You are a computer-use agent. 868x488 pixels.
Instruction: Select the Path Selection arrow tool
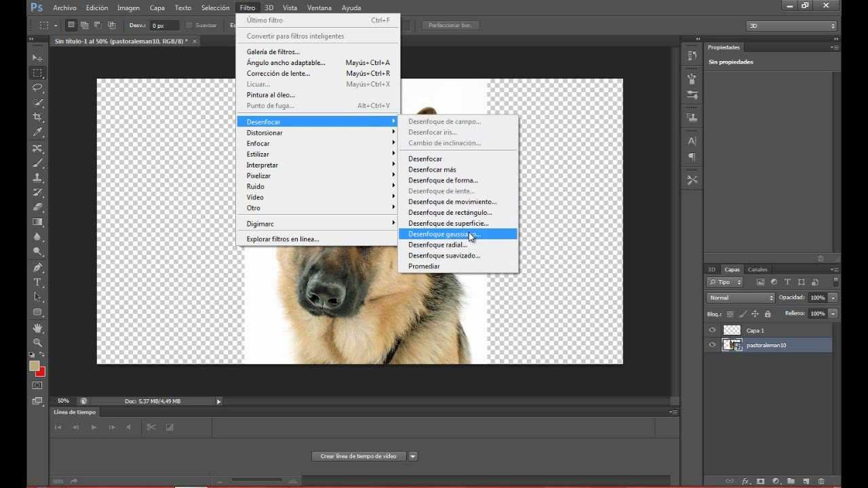38,298
